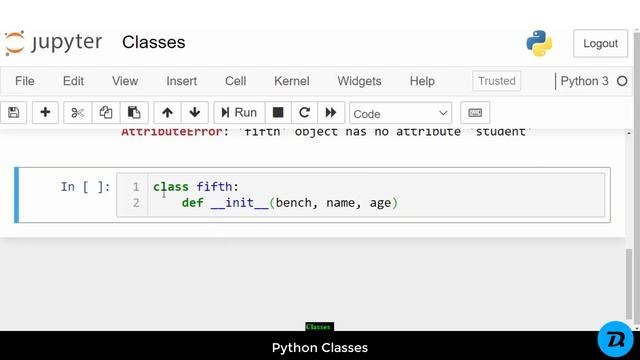Restart the kernel with the circular arrow icon
This screenshot has height=360, width=640.
pyautogui.click(x=304, y=113)
